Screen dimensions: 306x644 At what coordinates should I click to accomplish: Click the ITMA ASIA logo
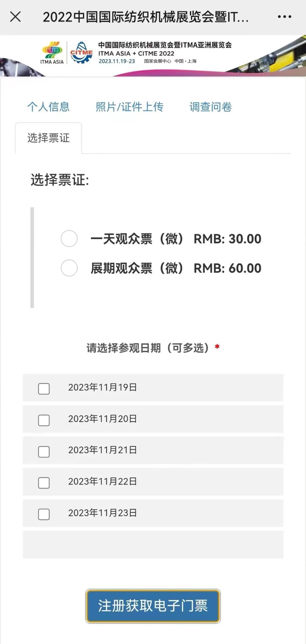tap(52, 53)
